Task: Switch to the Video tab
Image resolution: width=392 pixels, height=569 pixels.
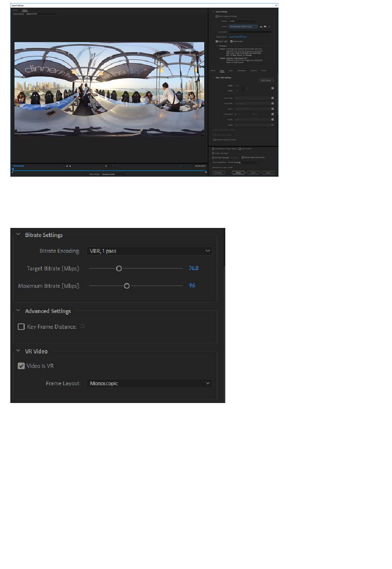Action: pos(222,71)
